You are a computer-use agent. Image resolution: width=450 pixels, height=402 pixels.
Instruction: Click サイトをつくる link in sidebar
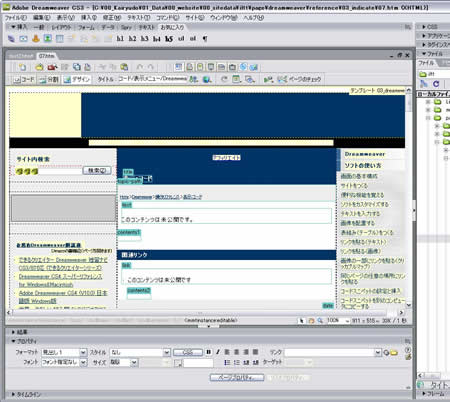coord(354,186)
